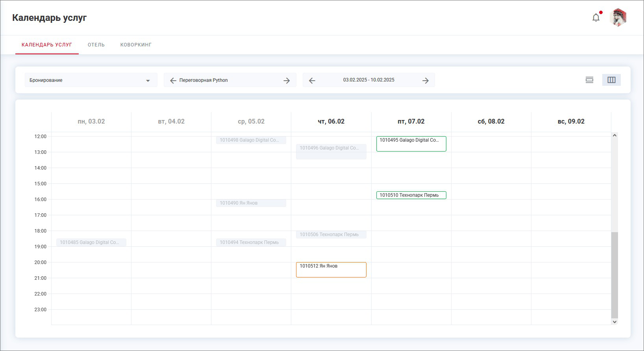644x351 pixels.
Task: Open booking 1010495 Galago Digital on Friday
Action: tap(411, 144)
